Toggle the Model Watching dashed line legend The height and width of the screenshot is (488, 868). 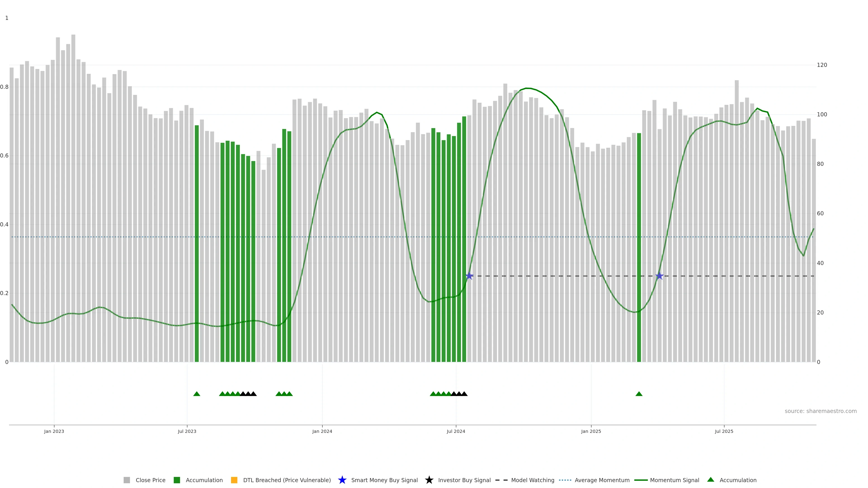(x=501, y=480)
